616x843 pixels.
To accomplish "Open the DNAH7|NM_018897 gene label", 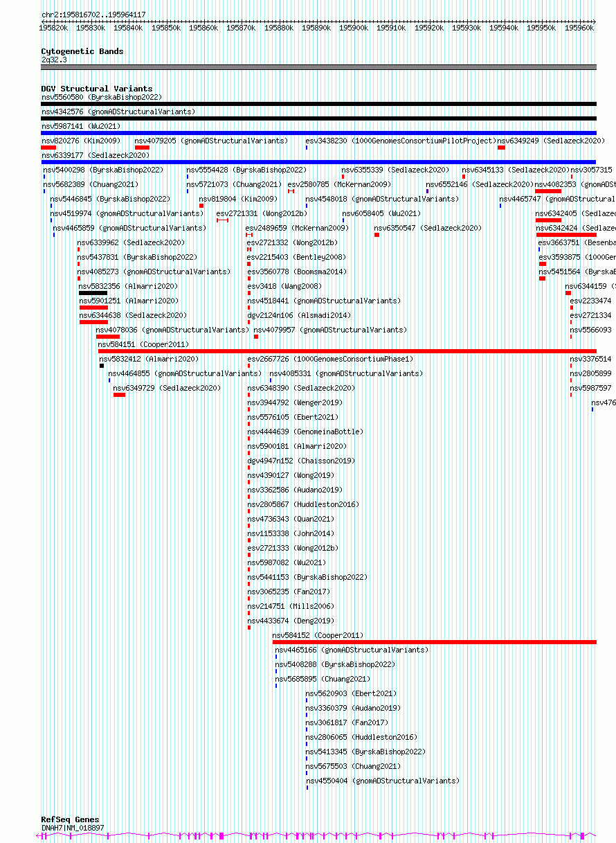I will (x=73, y=828).
